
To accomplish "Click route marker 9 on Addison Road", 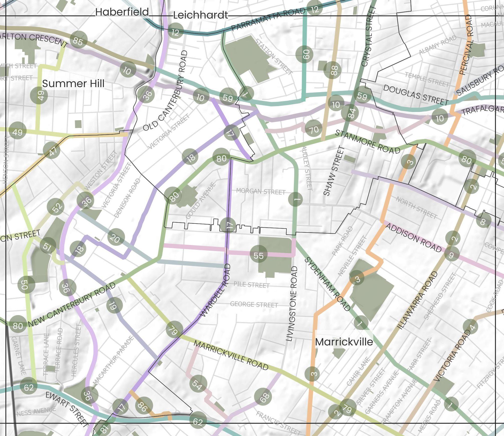I will coord(452,254).
